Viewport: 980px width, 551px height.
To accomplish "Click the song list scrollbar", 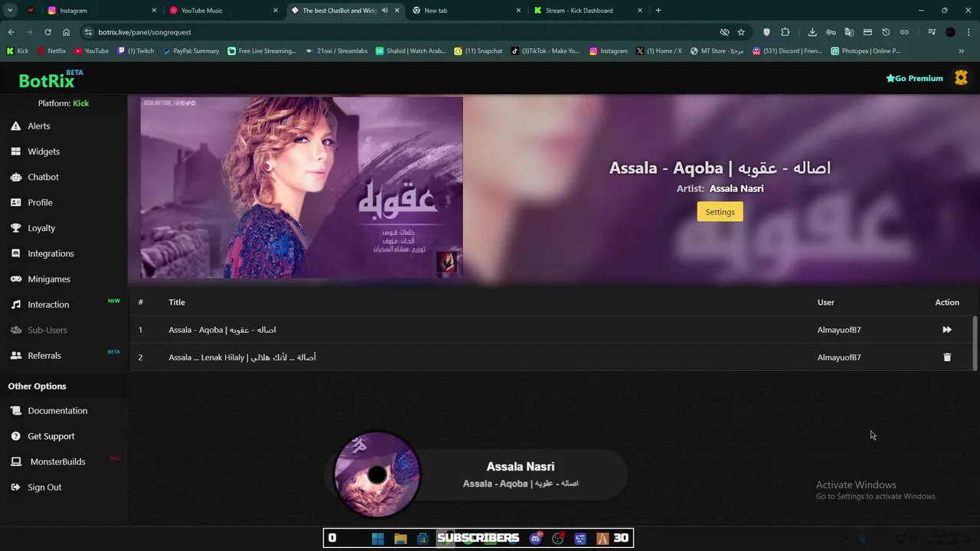I will click(975, 343).
